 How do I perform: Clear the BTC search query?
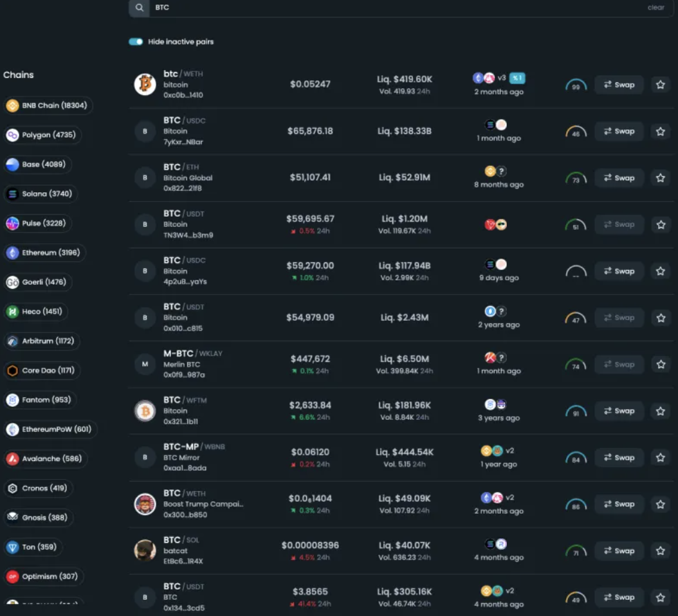pyautogui.click(x=655, y=8)
